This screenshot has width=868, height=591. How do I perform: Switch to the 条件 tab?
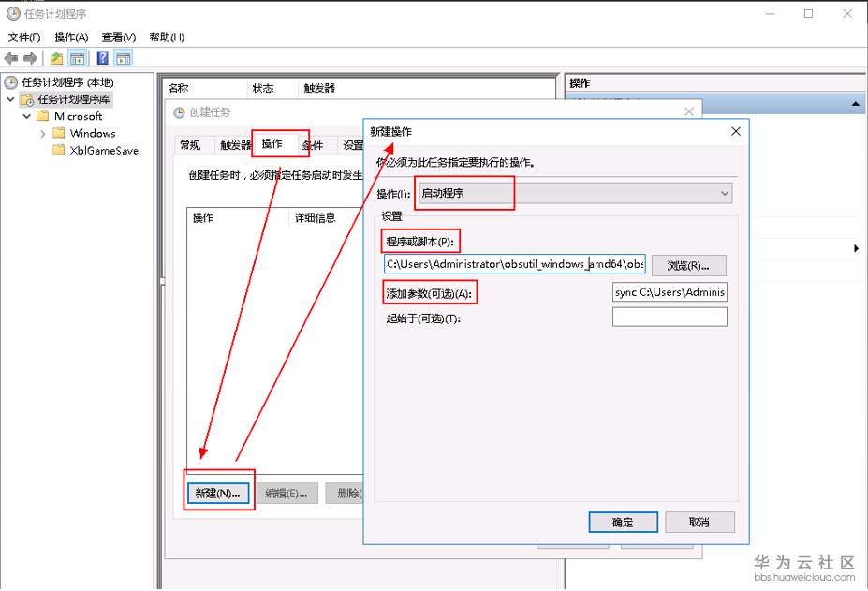pyautogui.click(x=314, y=145)
